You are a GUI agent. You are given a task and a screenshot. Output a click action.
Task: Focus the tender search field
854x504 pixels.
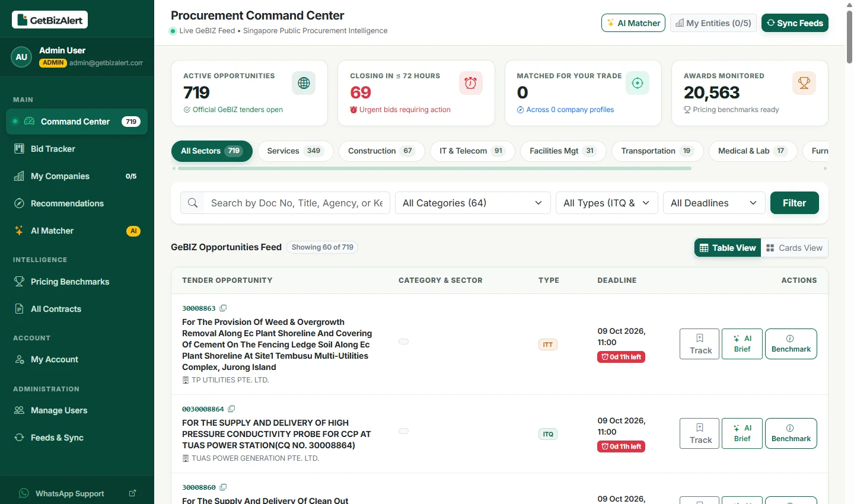[297, 203]
